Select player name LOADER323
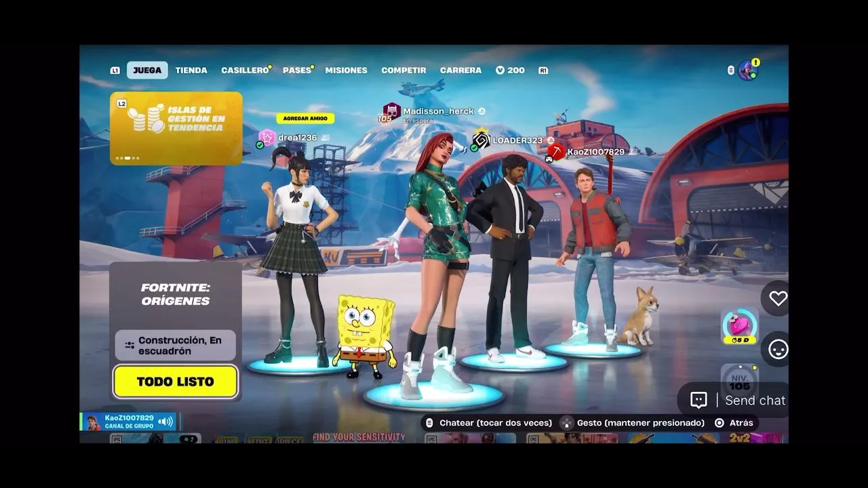 pyautogui.click(x=517, y=140)
